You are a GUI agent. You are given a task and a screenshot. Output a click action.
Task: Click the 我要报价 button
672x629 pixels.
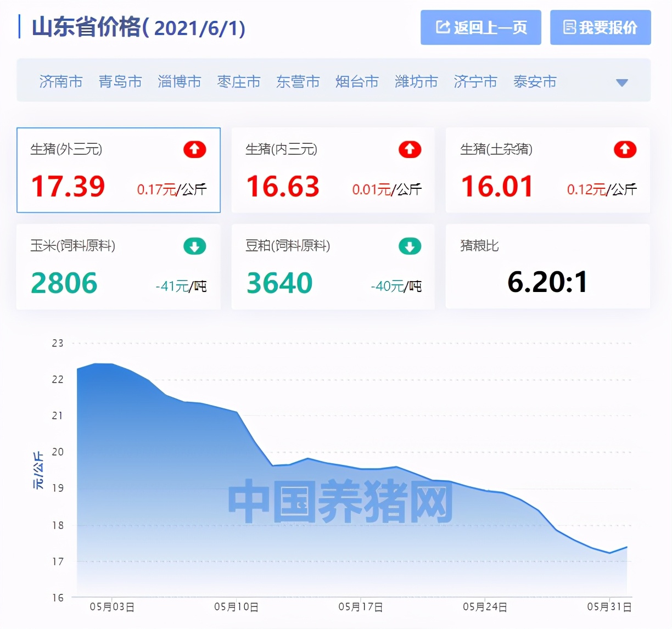(601, 27)
